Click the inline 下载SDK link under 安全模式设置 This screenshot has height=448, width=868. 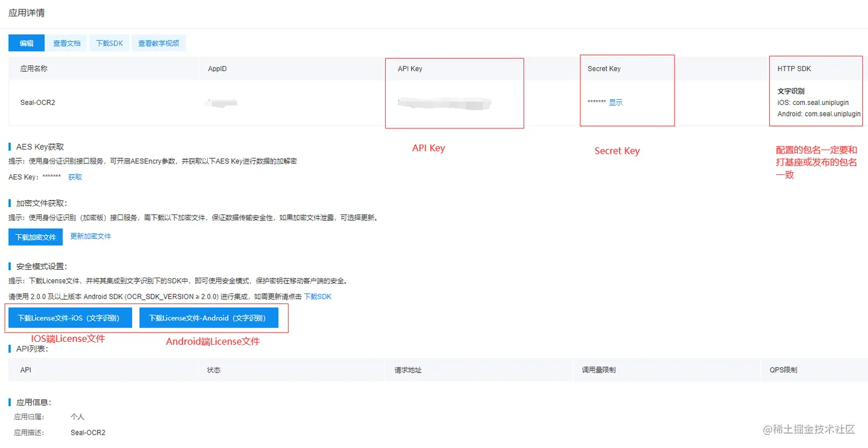click(x=319, y=296)
